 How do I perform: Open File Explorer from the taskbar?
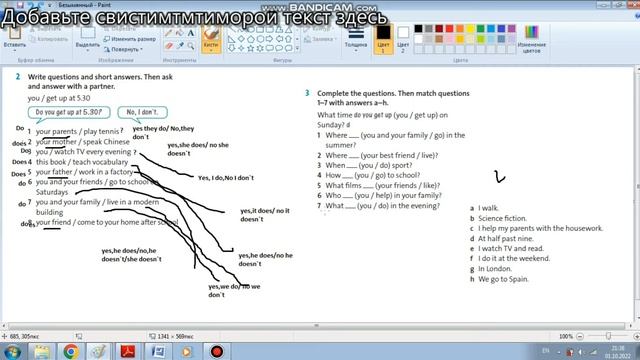click(42, 351)
